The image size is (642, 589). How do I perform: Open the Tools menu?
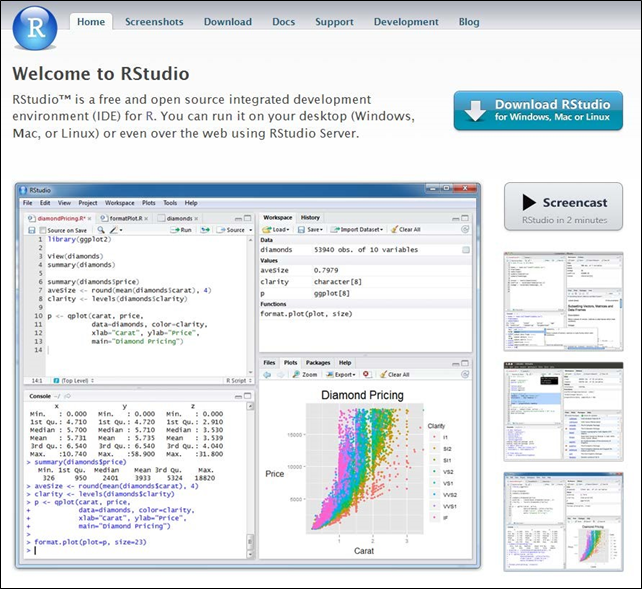click(x=170, y=203)
